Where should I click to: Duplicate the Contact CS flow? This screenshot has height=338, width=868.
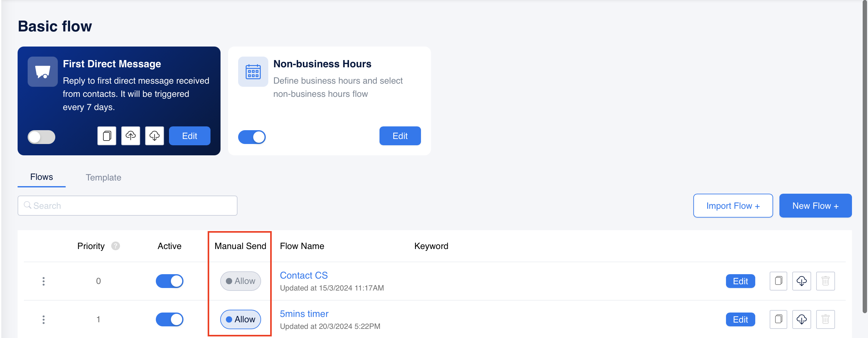778,281
